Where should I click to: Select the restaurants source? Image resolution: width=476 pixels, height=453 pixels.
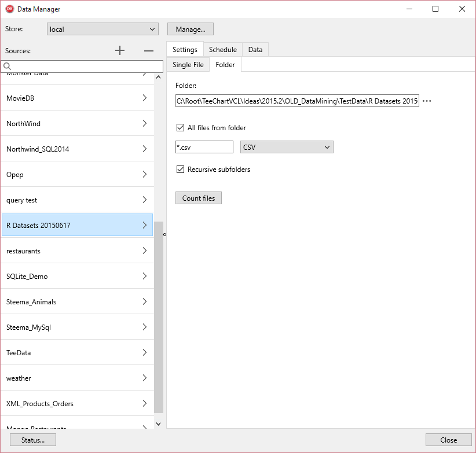pyautogui.click(x=77, y=251)
